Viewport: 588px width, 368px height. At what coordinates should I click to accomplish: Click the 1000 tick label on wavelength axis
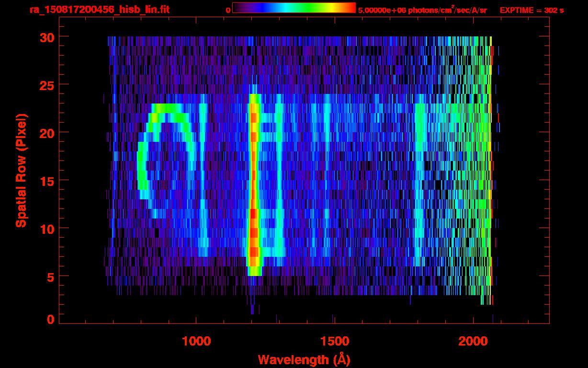tap(196, 341)
